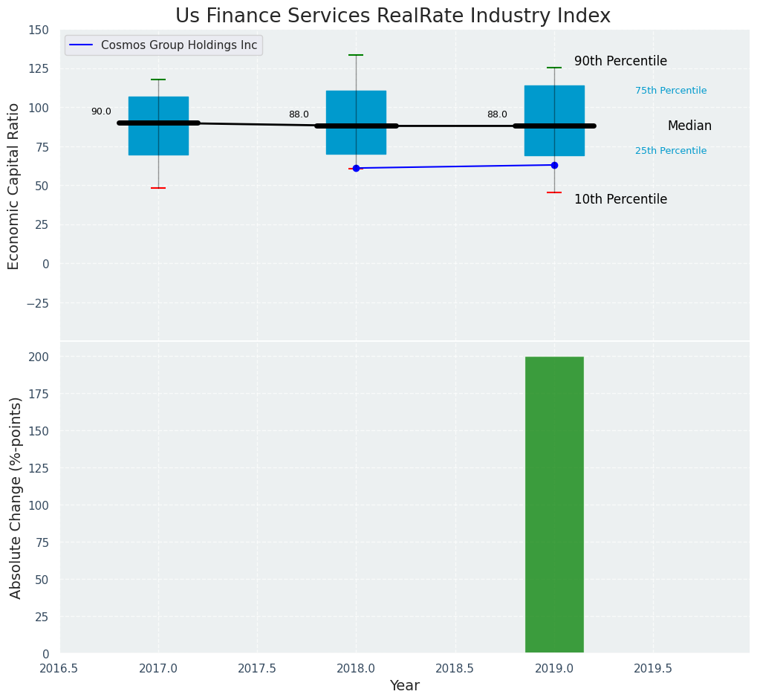Select the Cosmos data point at 2019
757x700 pixels.
(x=554, y=165)
